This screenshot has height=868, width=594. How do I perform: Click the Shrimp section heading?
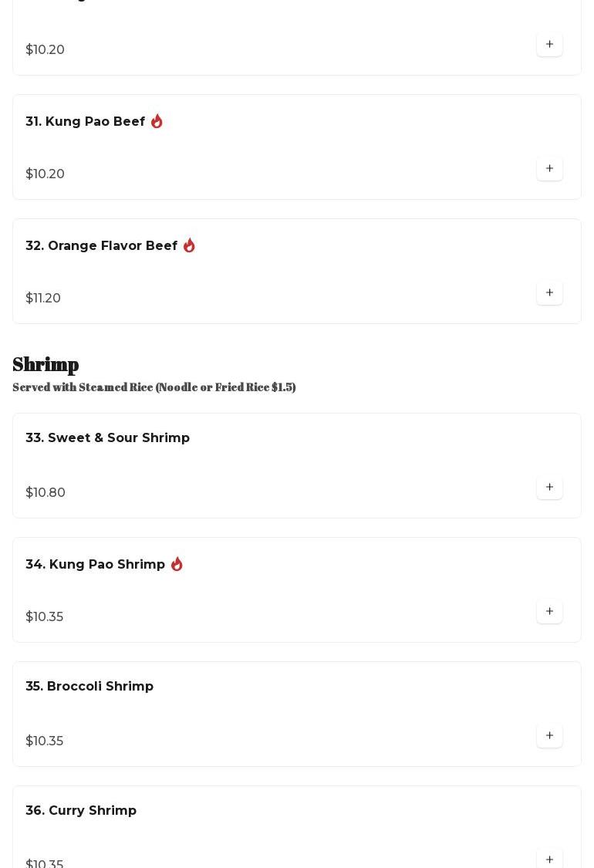coord(46,364)
